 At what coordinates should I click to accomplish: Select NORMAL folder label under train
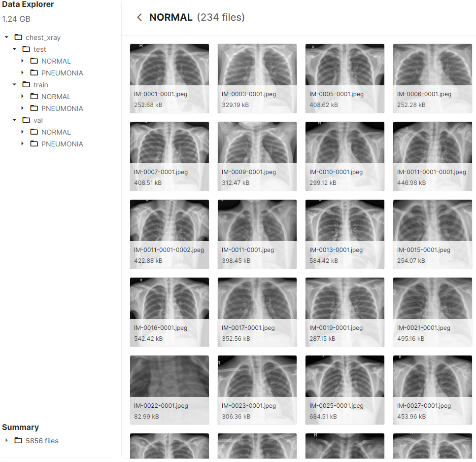click(x=56, y=97)
